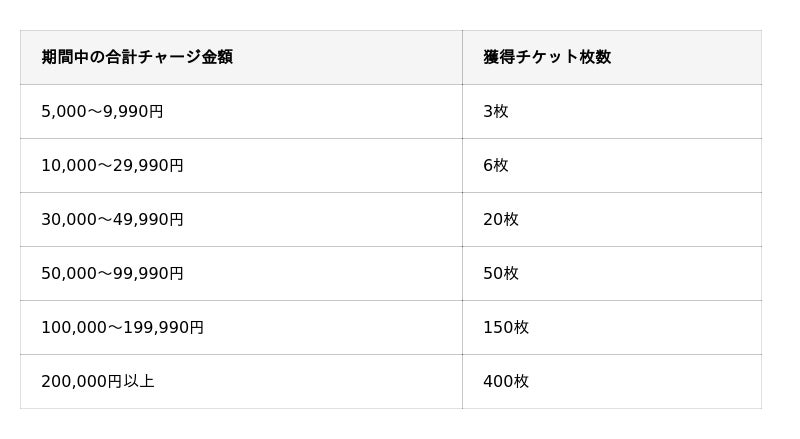Screen dimensions: 800x439
Task: Select the 200,000円 amount in last row
Action: coord(81,381)
